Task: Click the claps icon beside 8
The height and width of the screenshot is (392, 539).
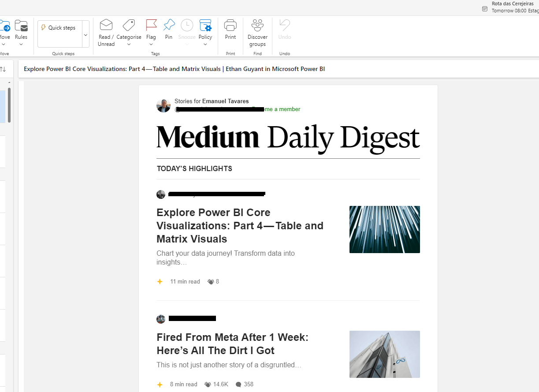Action: pyautogui.click(x=211, y=282)
